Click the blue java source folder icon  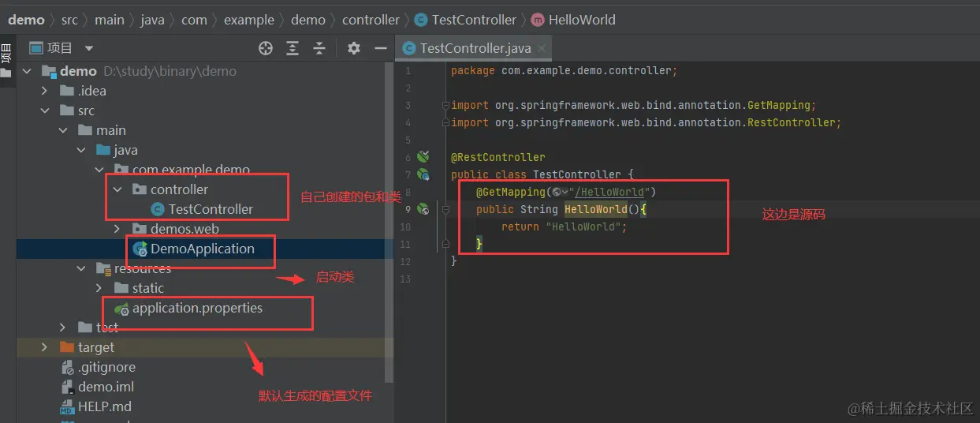103,150
